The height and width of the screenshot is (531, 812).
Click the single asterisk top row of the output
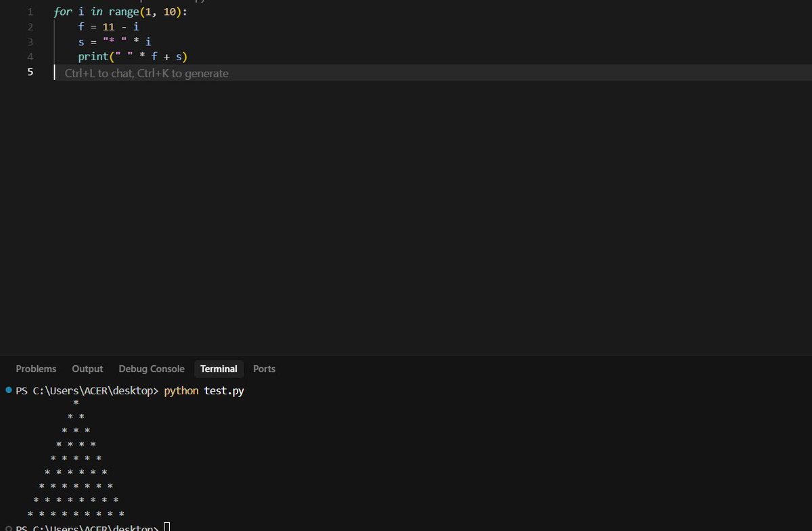pos(76,403)
